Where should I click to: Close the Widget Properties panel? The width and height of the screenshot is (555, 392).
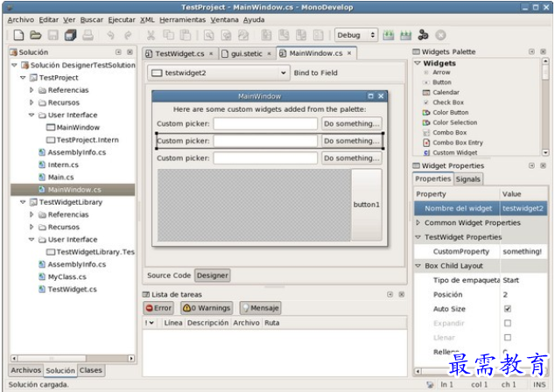click(x=543, y=165)
